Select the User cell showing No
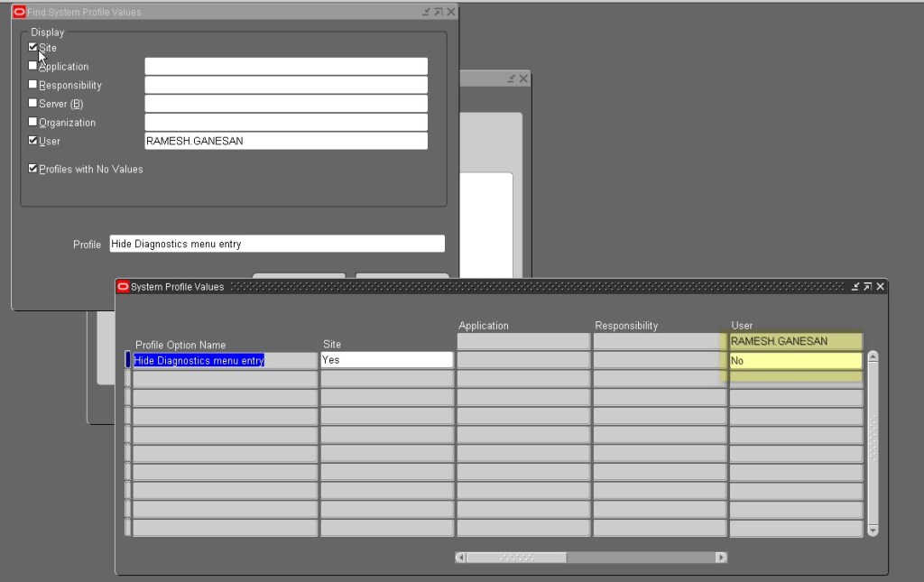924x582 pixels. pyautogui.click(x=793, y=360)
